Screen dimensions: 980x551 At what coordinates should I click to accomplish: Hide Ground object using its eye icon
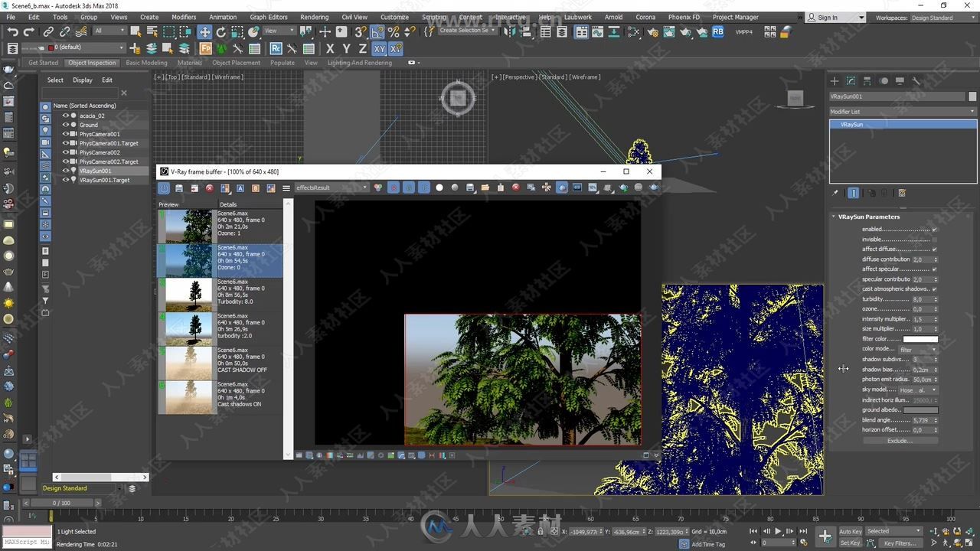tap(65, 125)
